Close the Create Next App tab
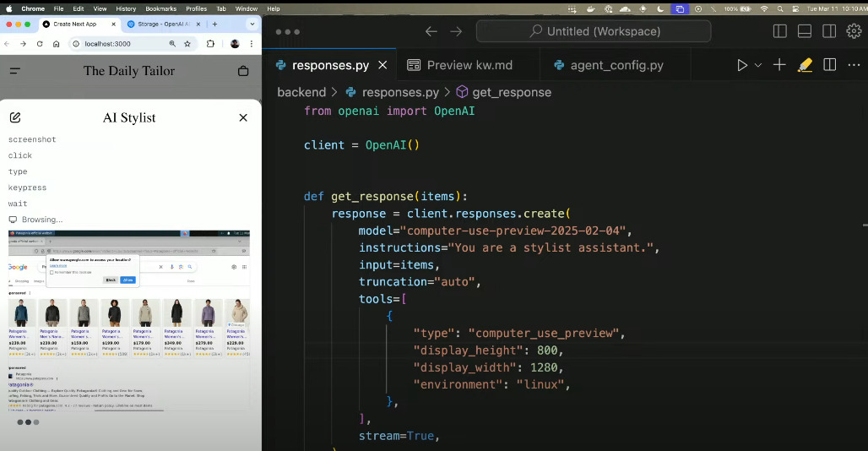The image size is (868, 451). (113, 24)
